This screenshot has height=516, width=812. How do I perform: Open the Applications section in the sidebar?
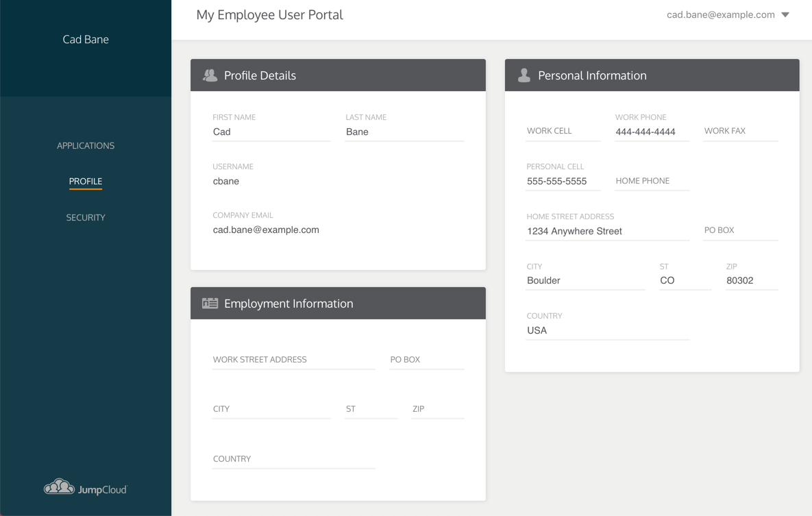pyautogui.click(x=86, y=145)
